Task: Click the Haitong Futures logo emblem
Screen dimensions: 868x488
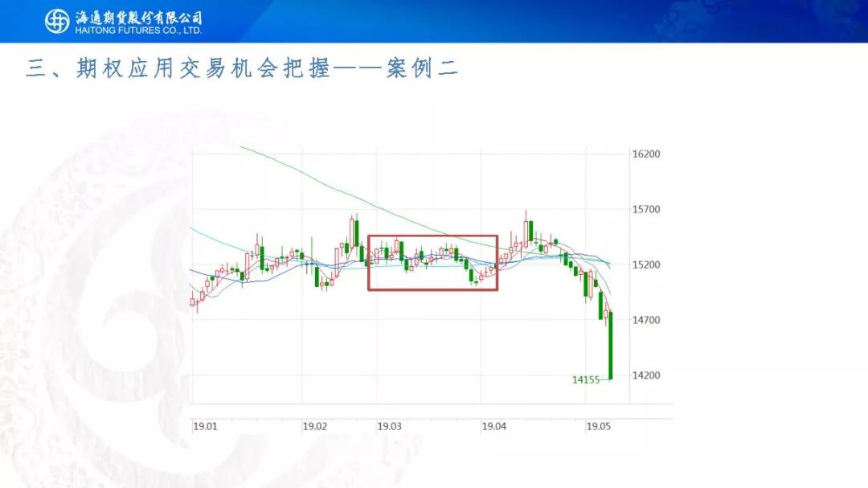Action: [x=57, y=22]
